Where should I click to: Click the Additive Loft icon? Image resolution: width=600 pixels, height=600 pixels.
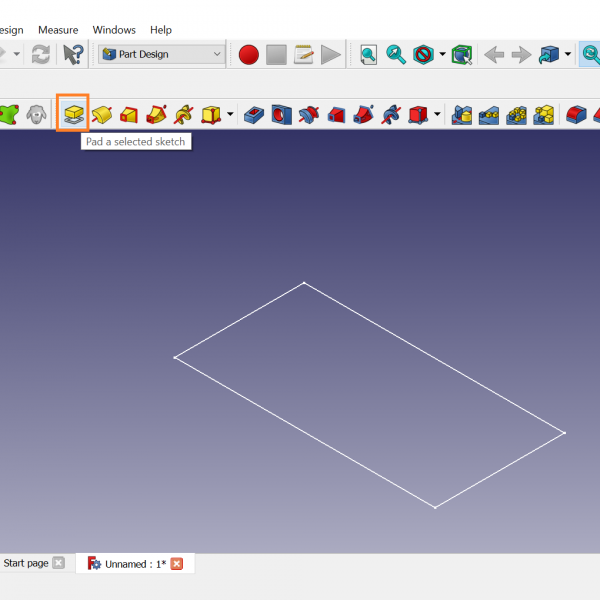coord(129,115)
